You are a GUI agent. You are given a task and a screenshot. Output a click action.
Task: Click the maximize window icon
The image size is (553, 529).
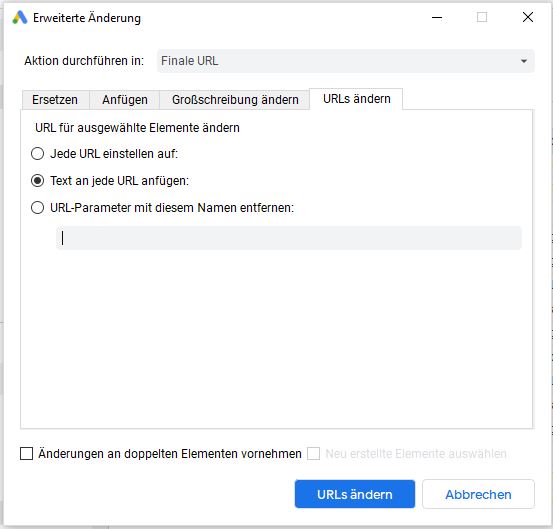coord(482,17)
